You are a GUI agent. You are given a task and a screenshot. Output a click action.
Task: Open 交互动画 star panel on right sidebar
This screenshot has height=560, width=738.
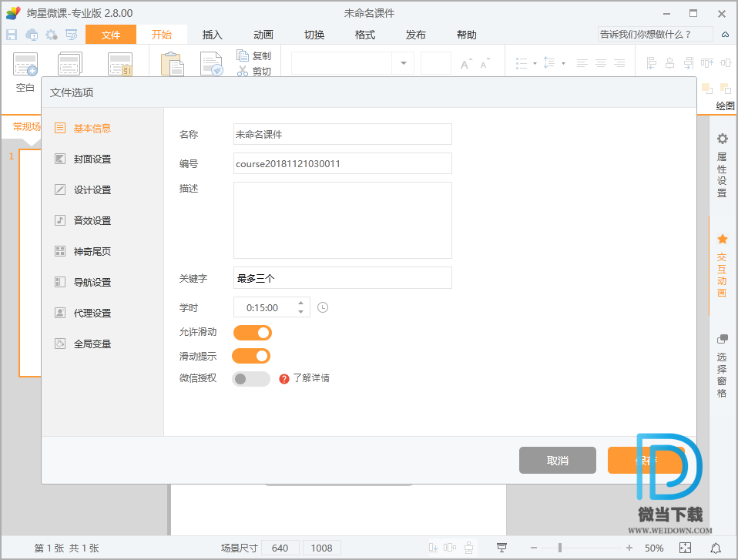[x=722, y=266]
